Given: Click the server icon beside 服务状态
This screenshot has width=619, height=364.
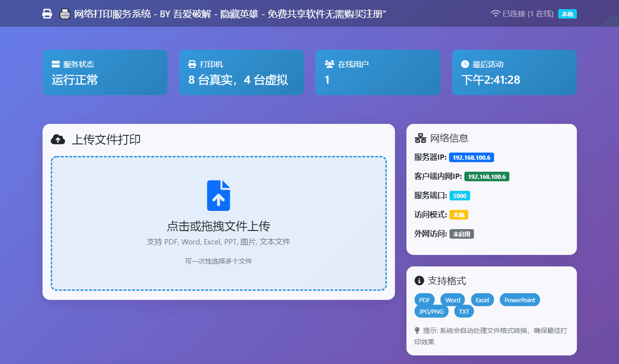Looking at the screenshot, I should click(56, 64).
